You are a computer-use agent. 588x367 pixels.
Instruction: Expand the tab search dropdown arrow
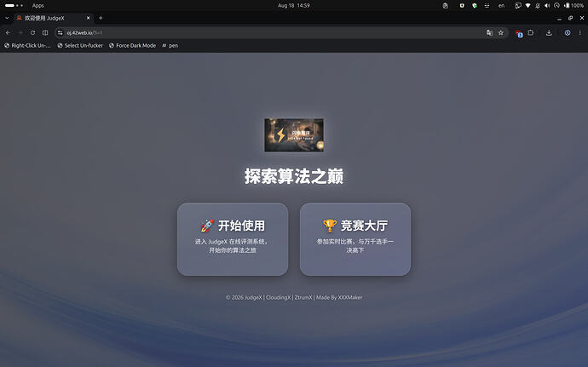7,18
